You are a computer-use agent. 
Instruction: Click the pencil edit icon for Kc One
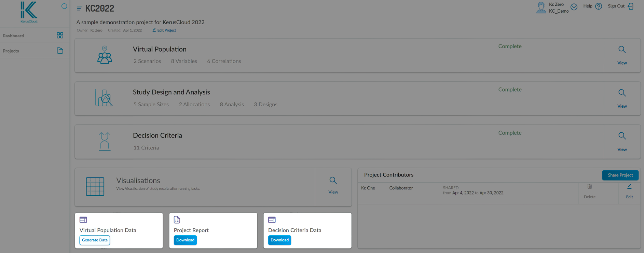tap(629, 187)
